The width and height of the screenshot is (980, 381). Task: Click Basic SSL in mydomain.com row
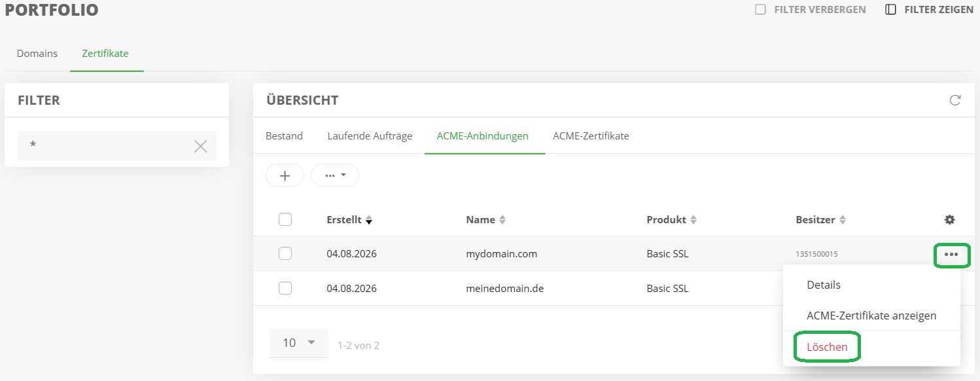tap(667, 254)
